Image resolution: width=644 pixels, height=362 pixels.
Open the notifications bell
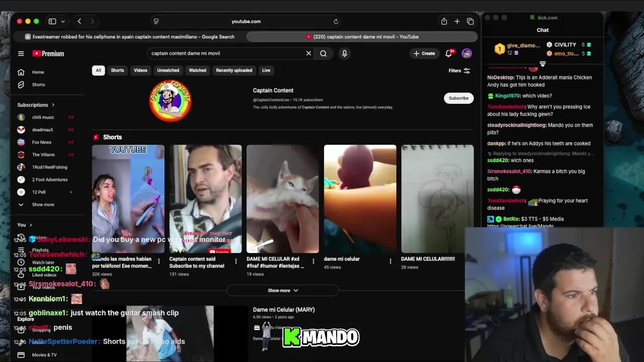(449, 53)
